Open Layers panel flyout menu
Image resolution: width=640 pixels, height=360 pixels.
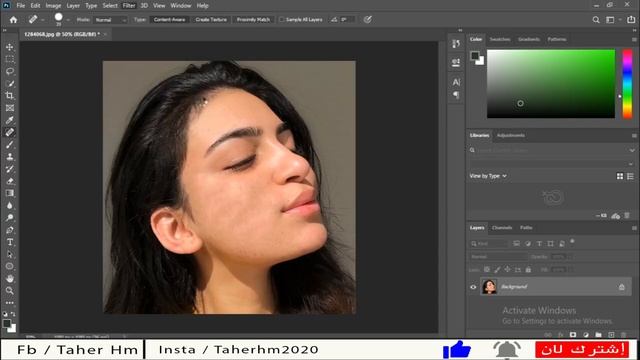point(634,228)
